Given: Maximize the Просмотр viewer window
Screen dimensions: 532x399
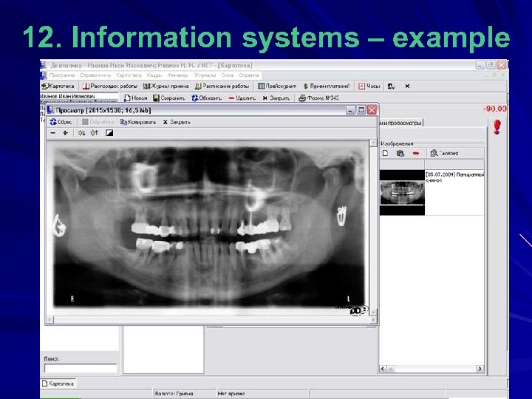Looking at the screenshot, I should [361, 110].
